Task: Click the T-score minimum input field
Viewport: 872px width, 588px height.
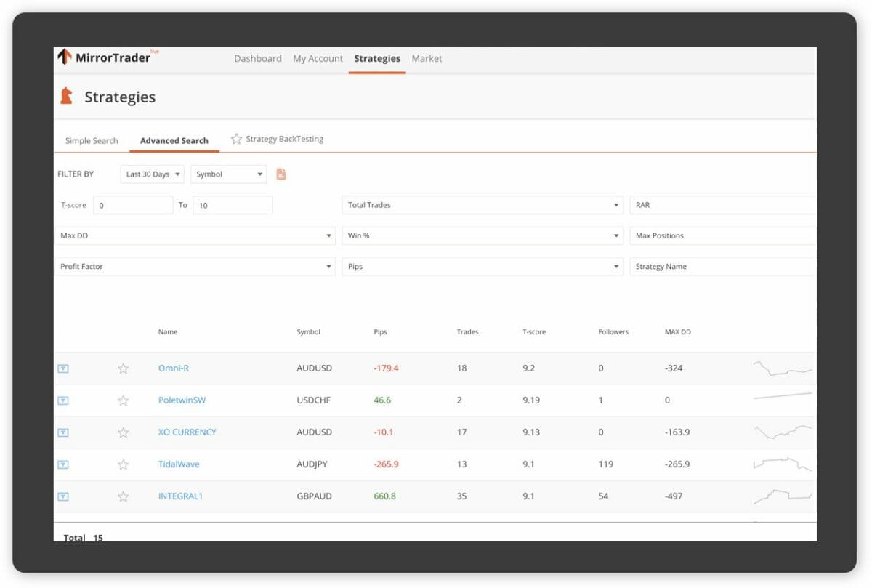Action: (x=133, y=205)
